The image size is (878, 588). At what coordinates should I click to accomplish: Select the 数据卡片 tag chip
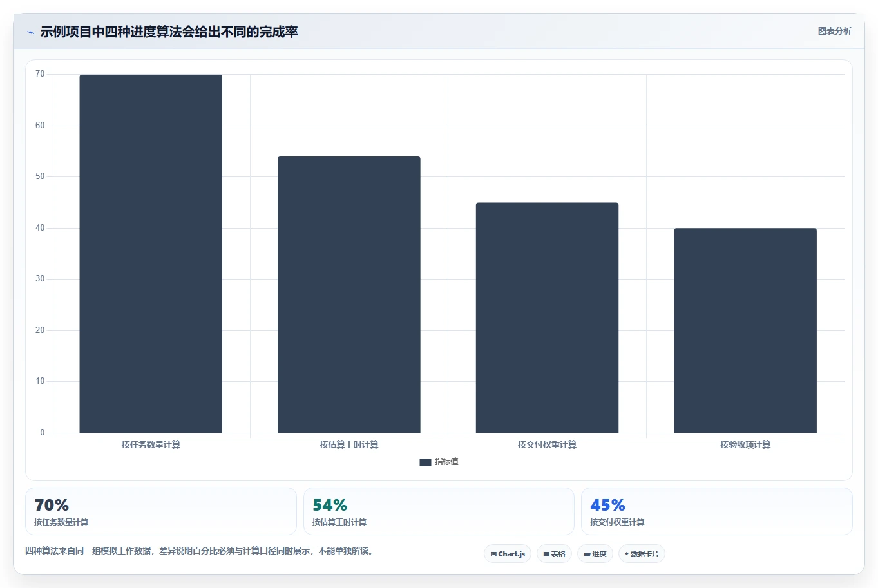tap(642, 554)
